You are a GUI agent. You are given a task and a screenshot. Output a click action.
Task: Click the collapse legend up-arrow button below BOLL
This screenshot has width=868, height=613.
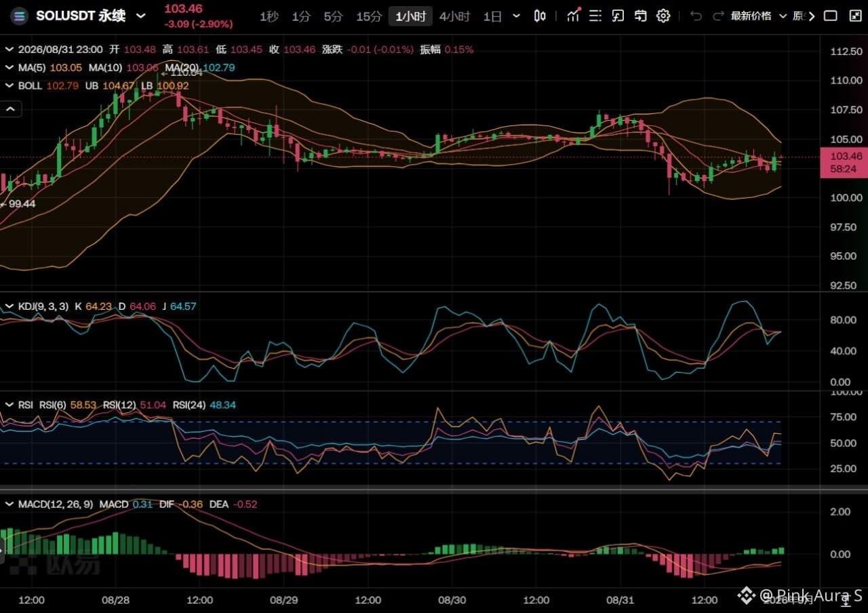coord(12,108)
